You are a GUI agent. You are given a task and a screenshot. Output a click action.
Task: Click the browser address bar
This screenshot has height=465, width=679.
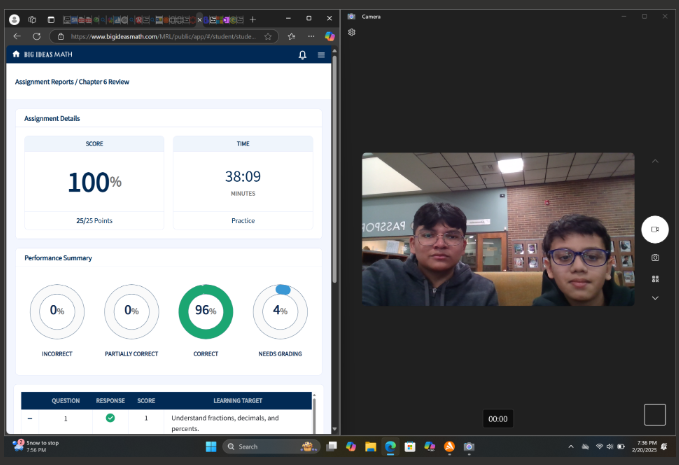(164, 37)
